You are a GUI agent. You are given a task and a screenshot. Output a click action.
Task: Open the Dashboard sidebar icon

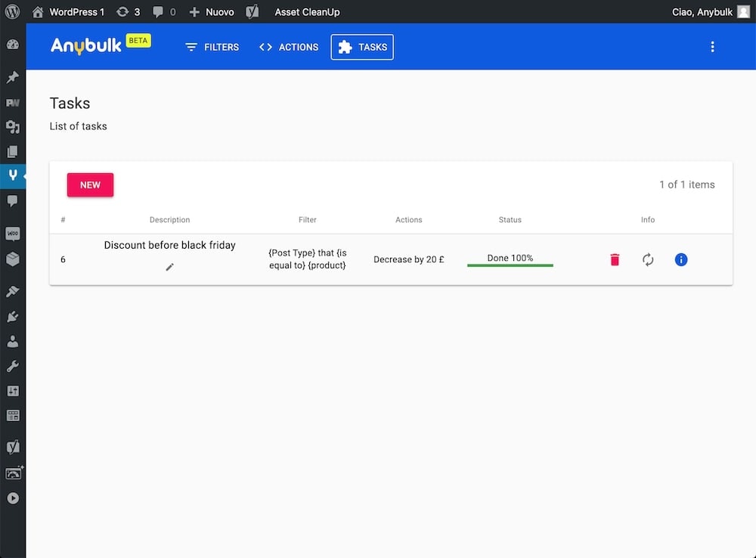pyautogui.click(x=13, y=45)
